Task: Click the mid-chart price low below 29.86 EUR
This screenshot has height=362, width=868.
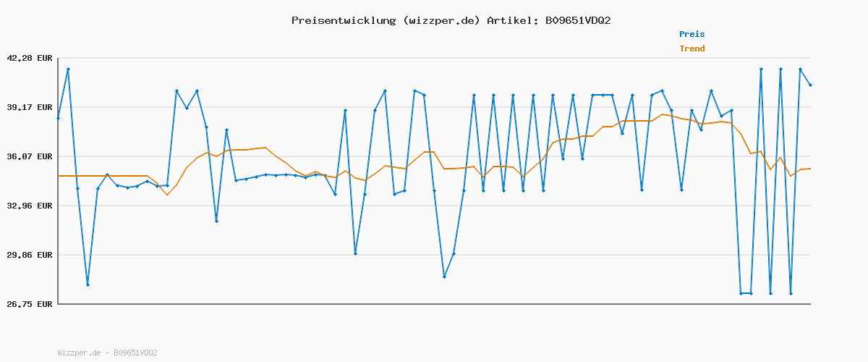Action: coord(444,277)
